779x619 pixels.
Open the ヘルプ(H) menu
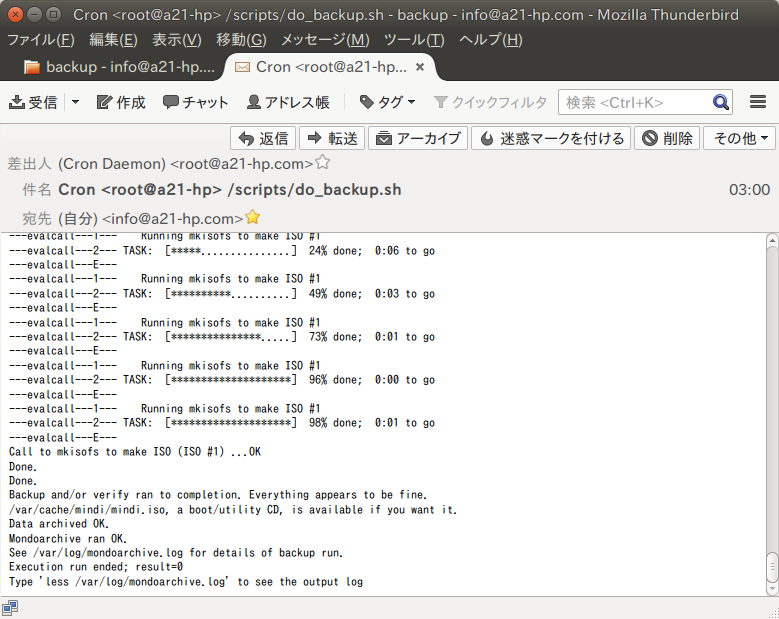[x=490, y=40]
